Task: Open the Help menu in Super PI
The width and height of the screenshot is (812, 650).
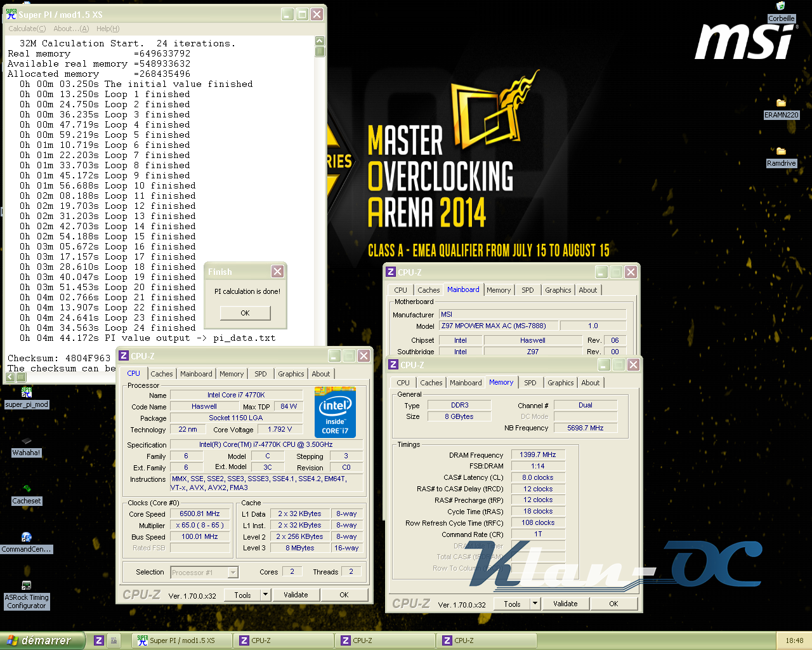Action: 108,29
